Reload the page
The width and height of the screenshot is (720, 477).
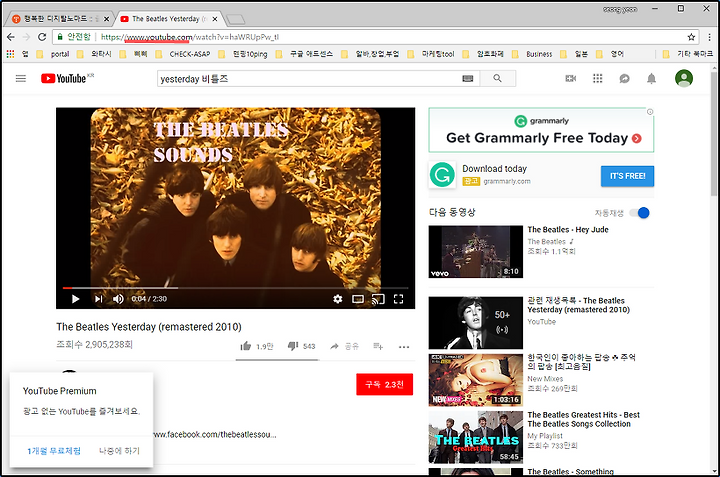coord(42,37)
